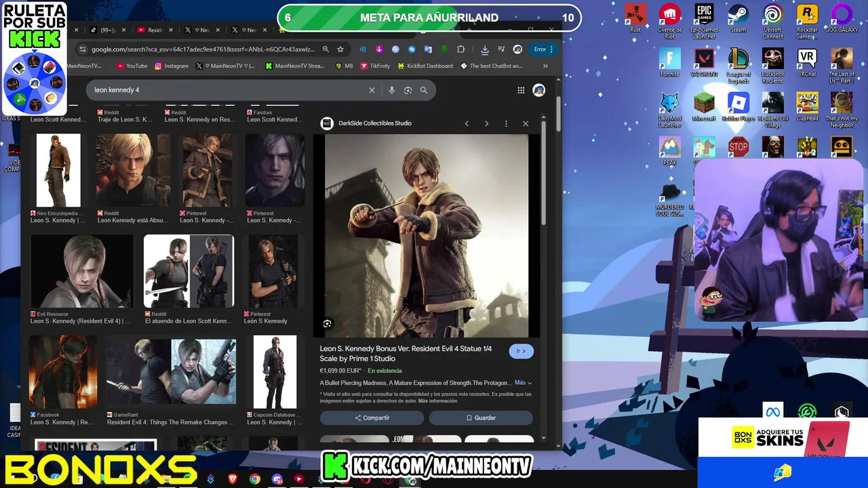Screen dimensions: 868x488
Task: Open Ubisoft Connect shortcut
Action: point(772,21)
